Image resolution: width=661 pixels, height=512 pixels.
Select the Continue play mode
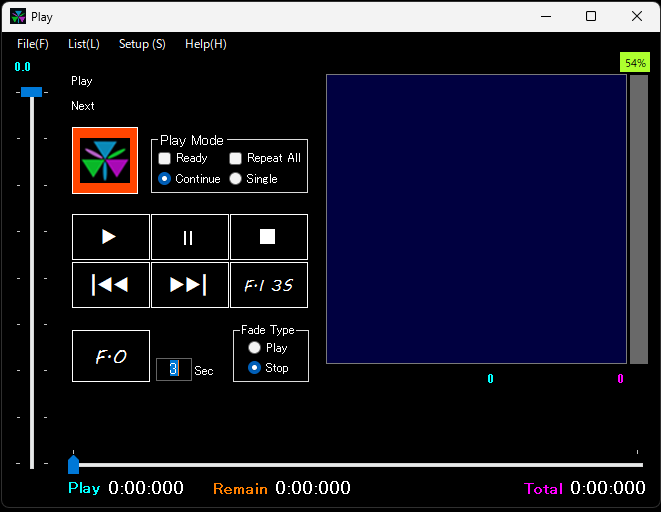(x=165, y=179)
